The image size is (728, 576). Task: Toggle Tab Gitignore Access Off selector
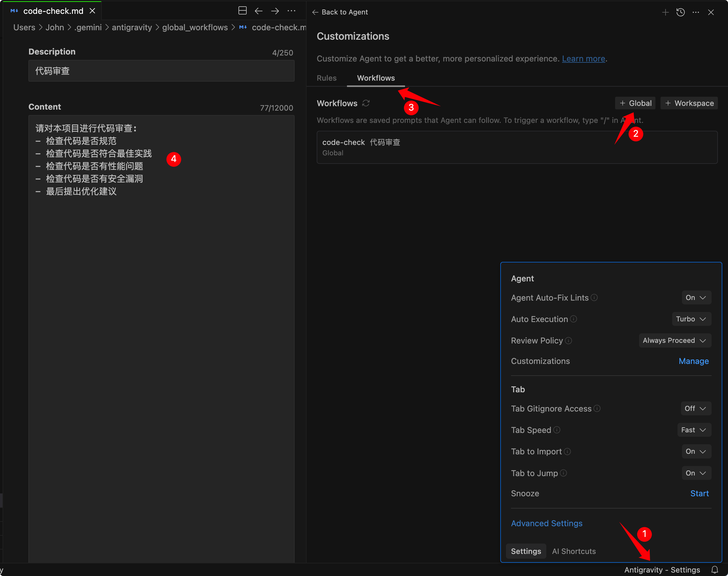[x=696, y=408]
